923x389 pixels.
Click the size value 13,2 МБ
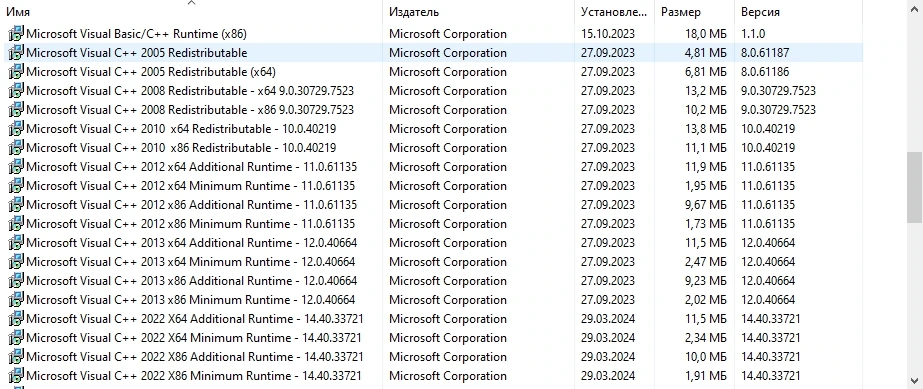point(706,91)
